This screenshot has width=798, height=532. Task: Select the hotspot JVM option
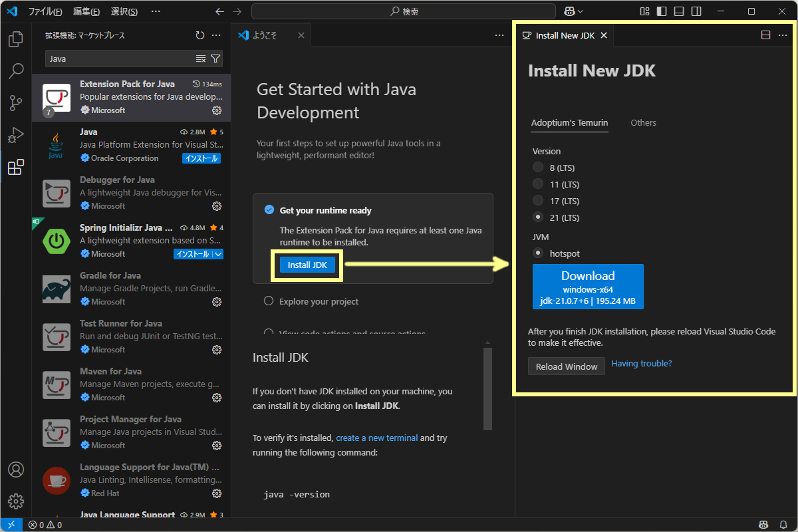pos(537,253)
